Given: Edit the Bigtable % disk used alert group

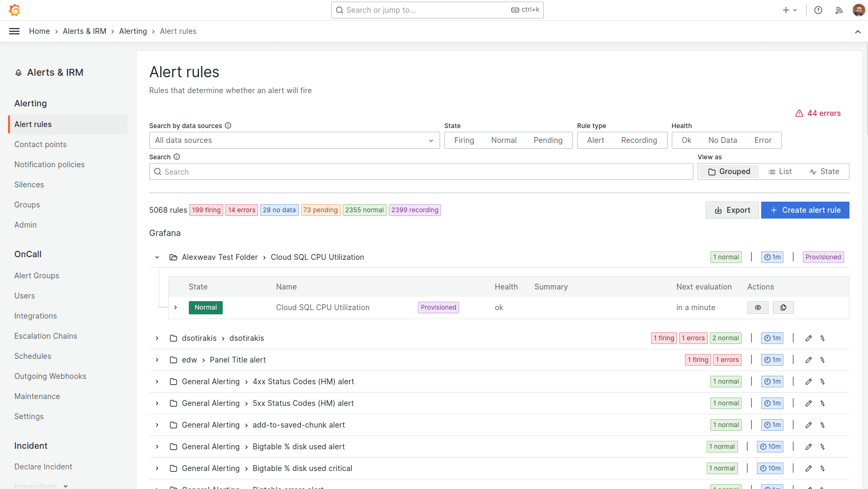Looking at the screenshot, I should coord(809,447).
